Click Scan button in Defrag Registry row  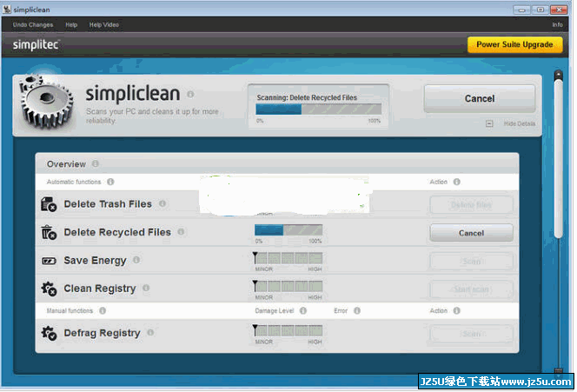point(471,334)
